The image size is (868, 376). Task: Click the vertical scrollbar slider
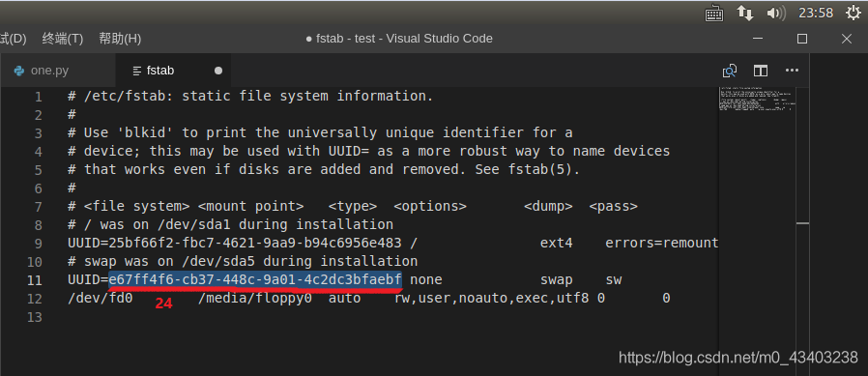coord(802,223)
